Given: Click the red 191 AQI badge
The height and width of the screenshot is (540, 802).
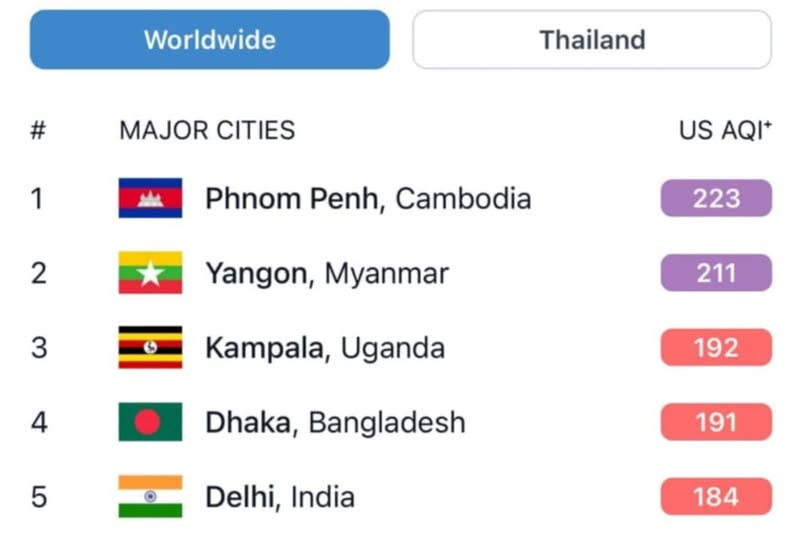Looking at the screenshot, I should point(716,422).
